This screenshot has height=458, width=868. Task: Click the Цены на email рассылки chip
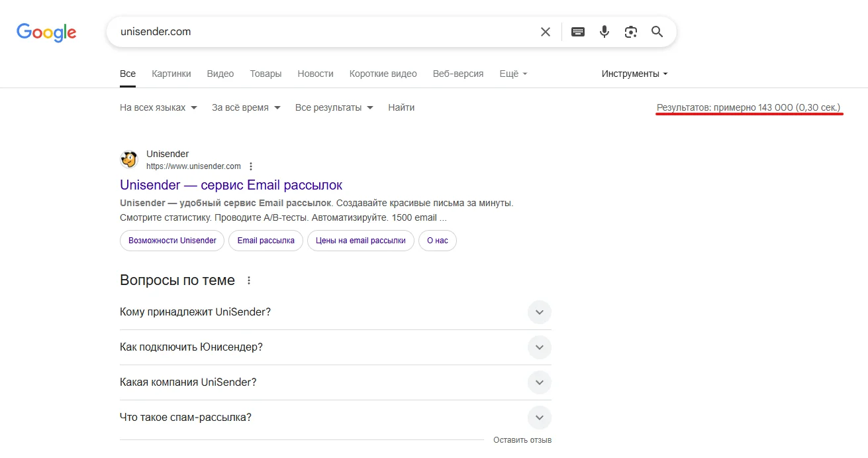point(360,241)
